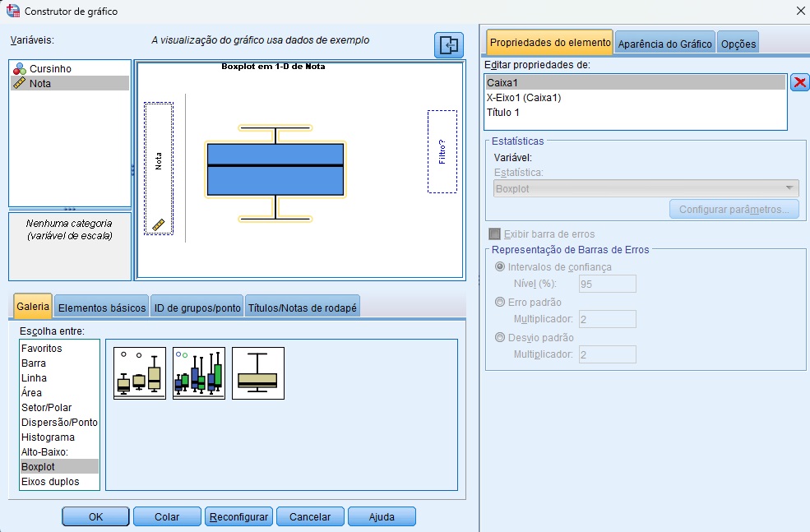Select the 1-D boxplot gallery thumbnail
Screen dimensions: 810x532
[x=257, y=373]
